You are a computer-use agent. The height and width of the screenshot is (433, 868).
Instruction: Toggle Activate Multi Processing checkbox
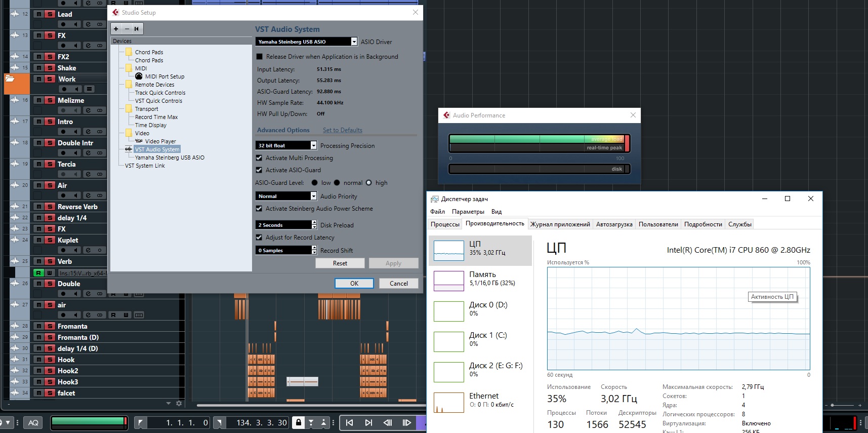point(259,158)
